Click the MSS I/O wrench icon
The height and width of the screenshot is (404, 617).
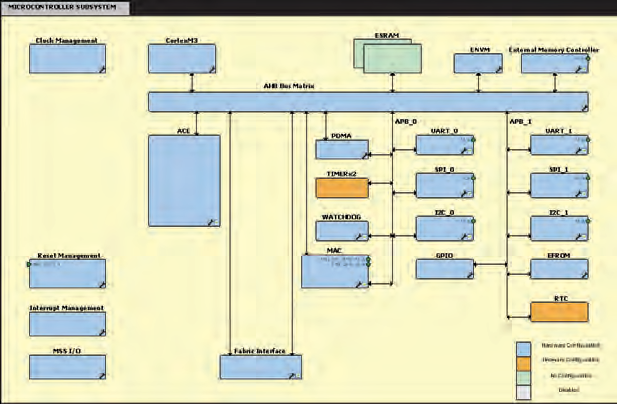pos(101,374)
